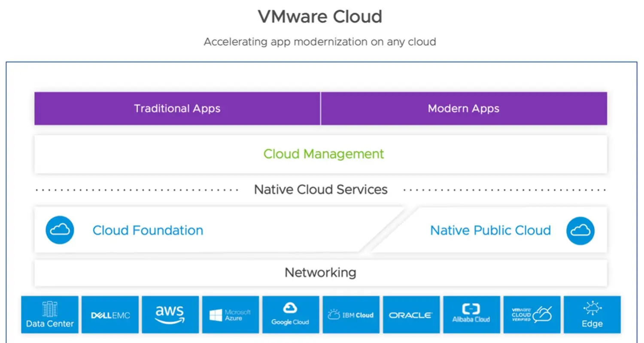Expand the Cloud Management section
The height and width of the screenshot is (343, 644).
323,154
